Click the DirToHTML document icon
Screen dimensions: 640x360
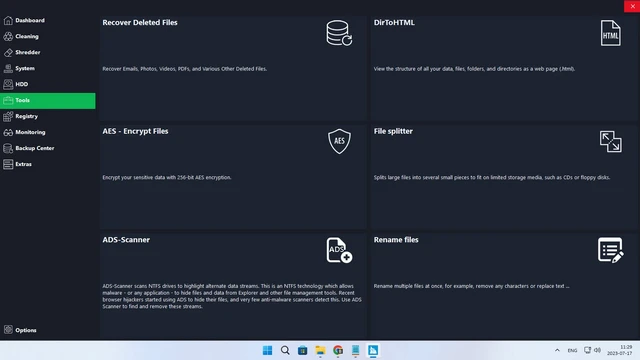tap(611, 33)
